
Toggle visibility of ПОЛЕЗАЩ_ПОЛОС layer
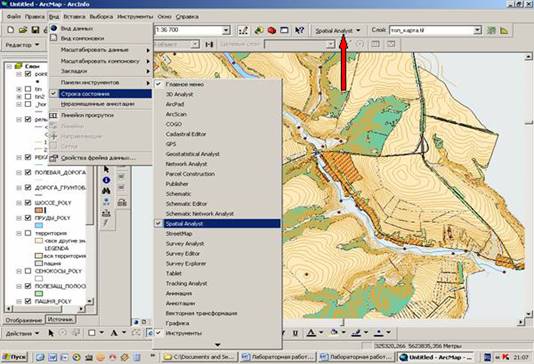tap(28, 286)
